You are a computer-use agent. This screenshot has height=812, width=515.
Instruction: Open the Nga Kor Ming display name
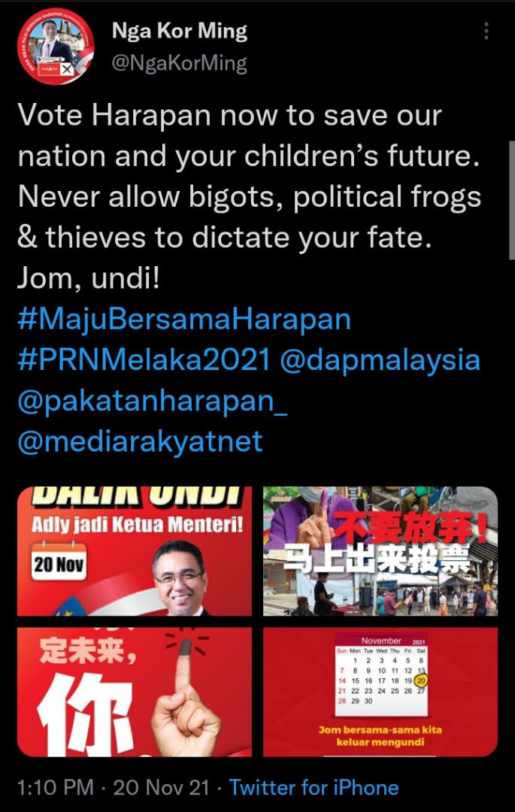[x=180, y=32]
